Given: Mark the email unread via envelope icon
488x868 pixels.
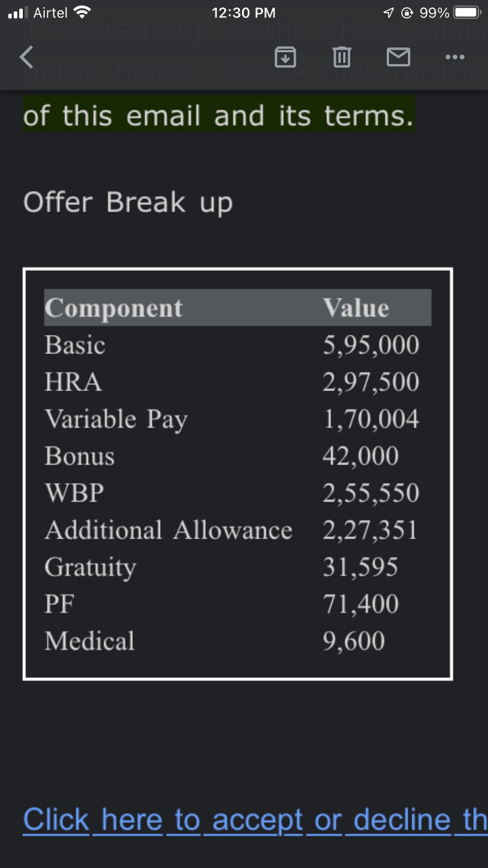Looking at the screenshot, I should [x=398, y=57].
